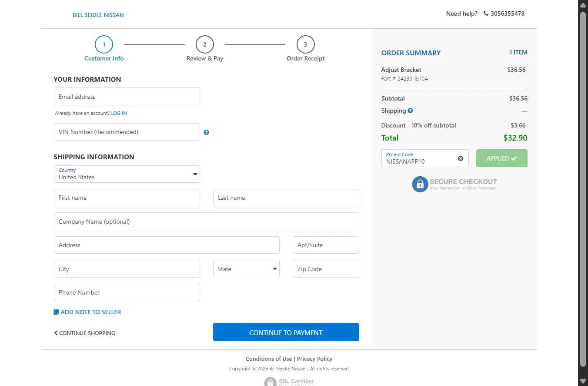Click the Phone Number field
This screenshot has width=588, height=386.
pos(127,292)
